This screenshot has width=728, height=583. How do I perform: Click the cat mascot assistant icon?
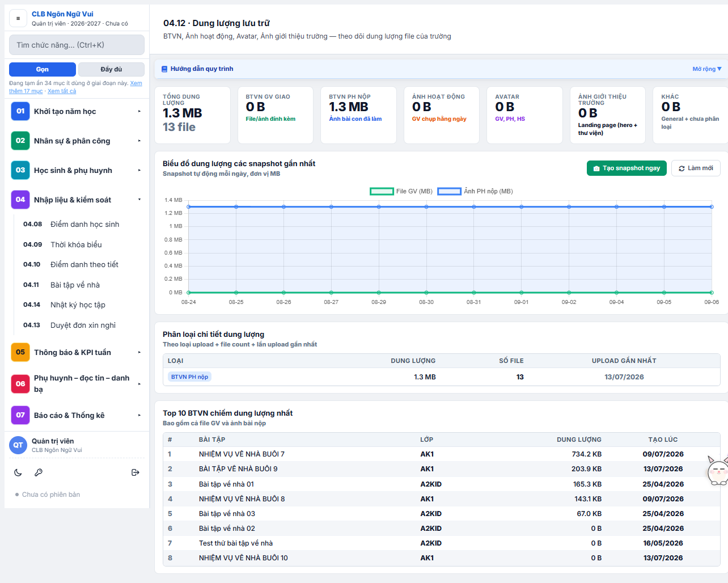[718, 470]
